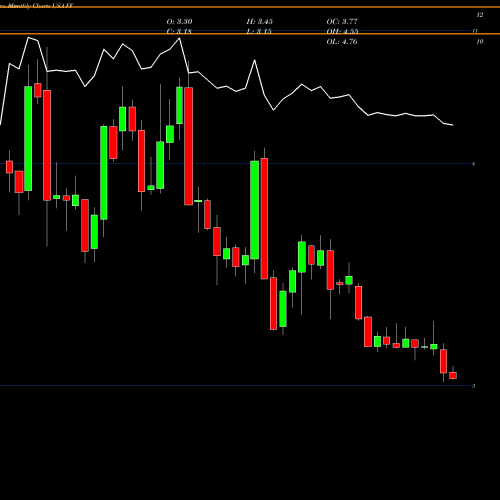Viewport: 500px width, 500px height.
Task: Click the "OC: 3.77" value
Action: 342,22
